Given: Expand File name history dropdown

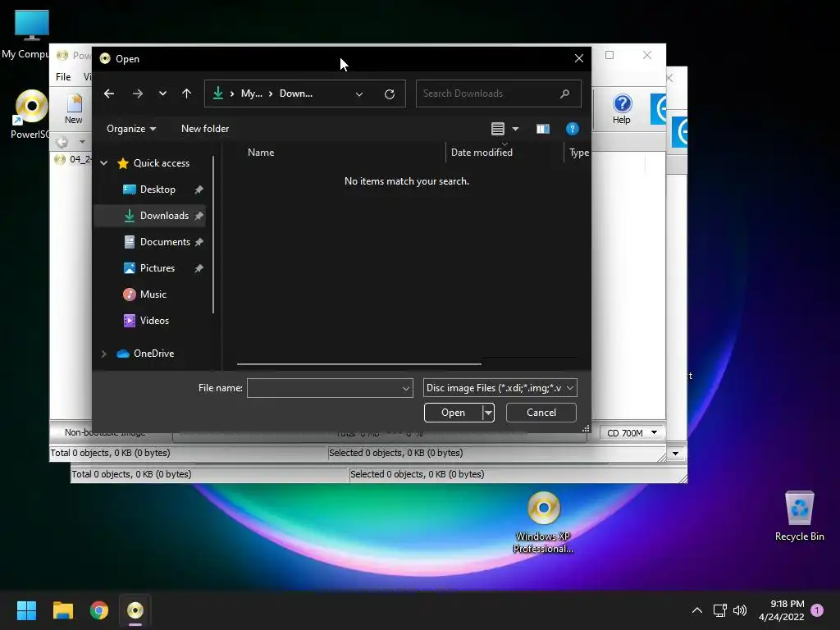Looking at the screenshot, I should [406, 388].
